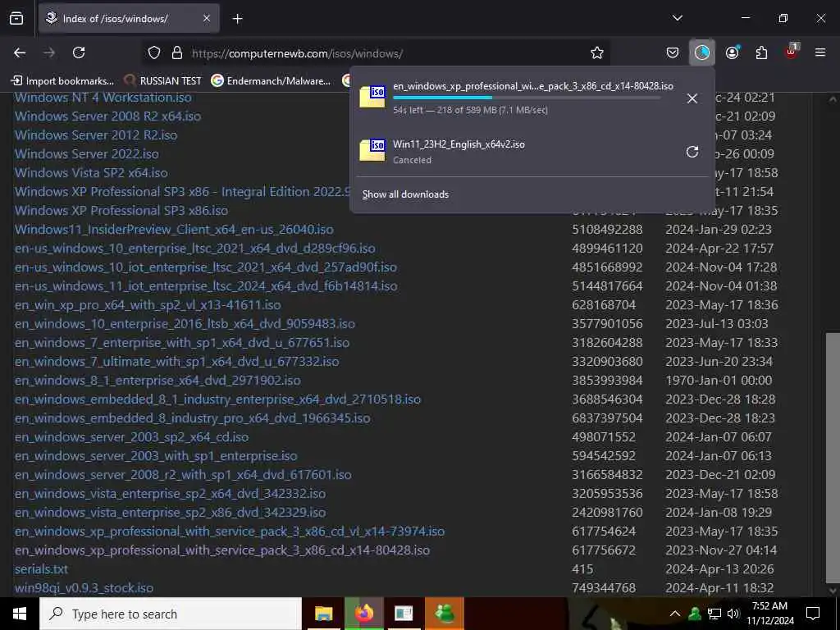Viewport: 840px width, 630px height.
Task: Open en_windows_server_2008_r2_with_sp1 iso link
Action: click(x=183, y=475)
